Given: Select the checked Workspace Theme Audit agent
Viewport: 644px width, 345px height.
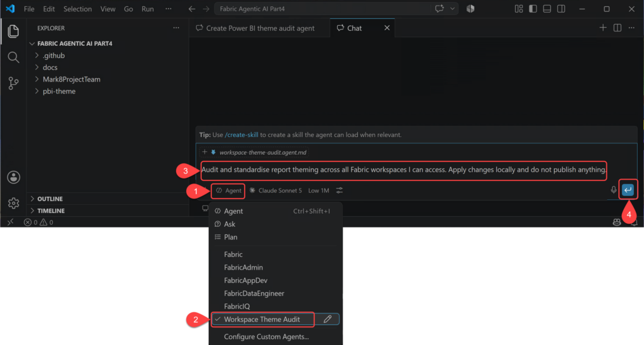Looking at the screenshot, I should point(263,319).
